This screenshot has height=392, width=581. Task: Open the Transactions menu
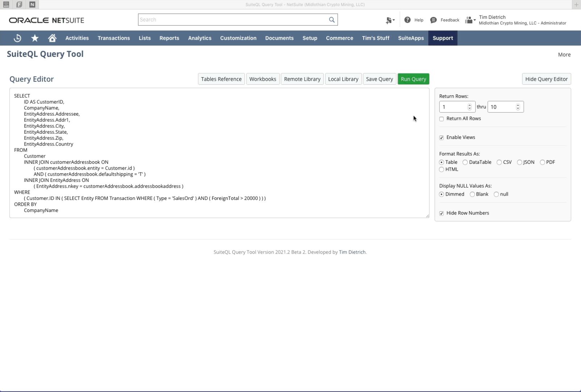click(x=114, y=38)
